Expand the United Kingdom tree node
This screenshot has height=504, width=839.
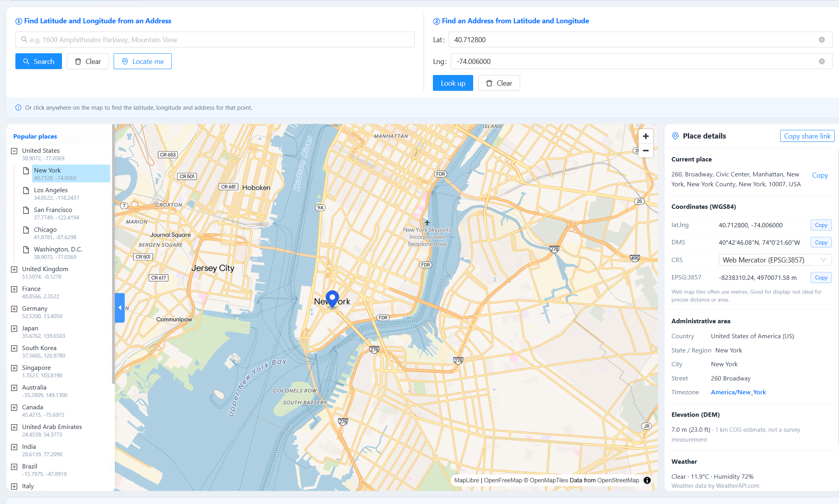tap(14, 269)
